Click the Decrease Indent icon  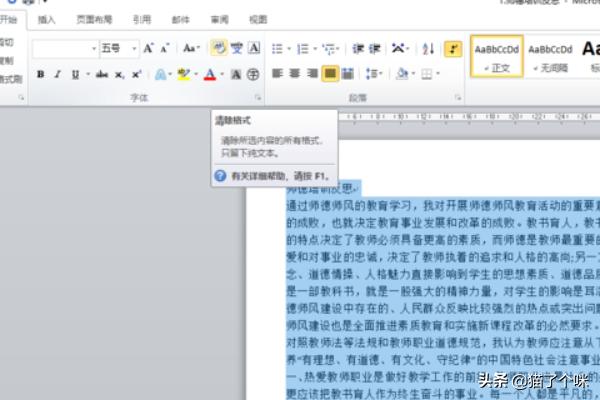click(x=358, y=49)
